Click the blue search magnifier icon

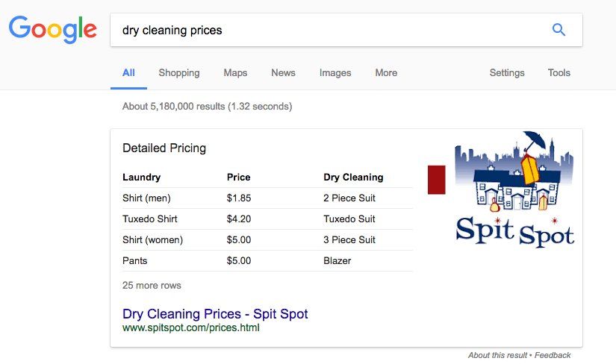(x=559, y=30)
